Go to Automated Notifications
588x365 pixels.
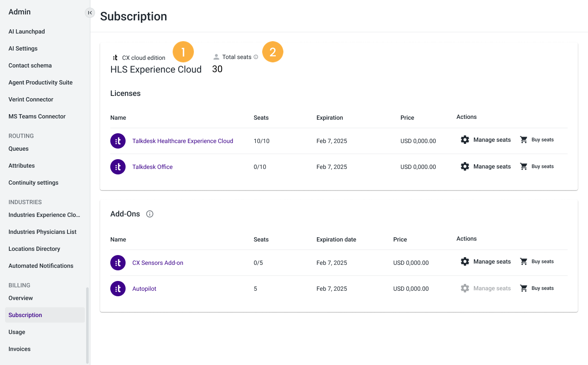[41, 266]
